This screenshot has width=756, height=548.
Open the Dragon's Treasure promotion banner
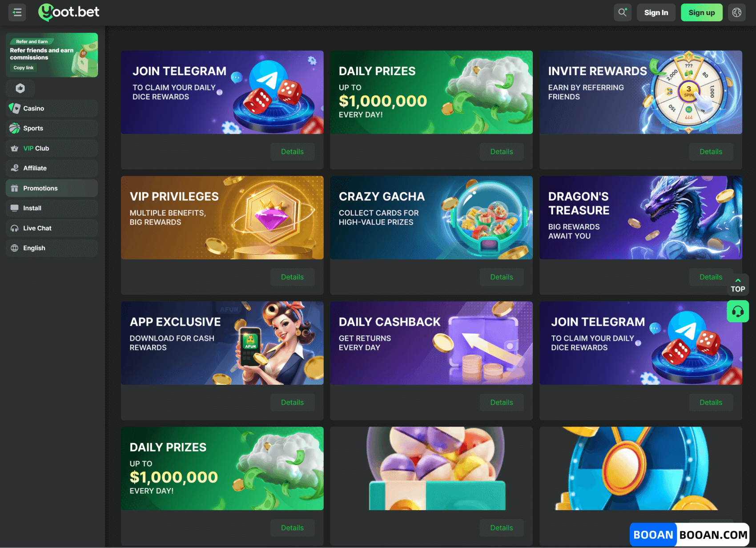[x=641, y=218]
